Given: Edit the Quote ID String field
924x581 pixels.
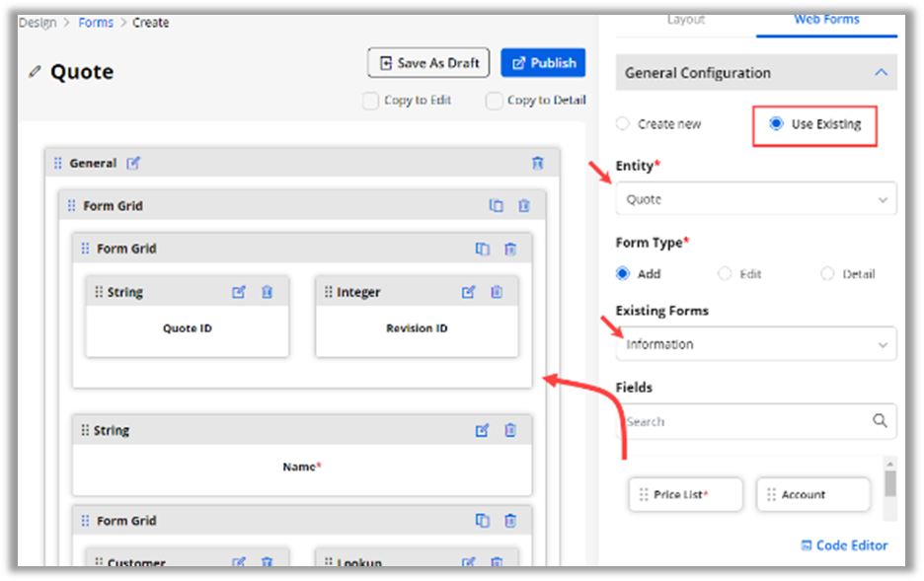Looking at the screenshot, I should tap(239, 292).
